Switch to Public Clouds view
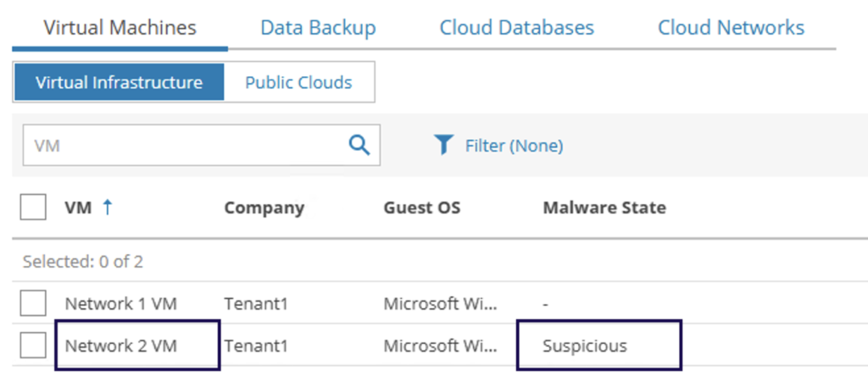The image size is (868, 382). pos(298,83)
